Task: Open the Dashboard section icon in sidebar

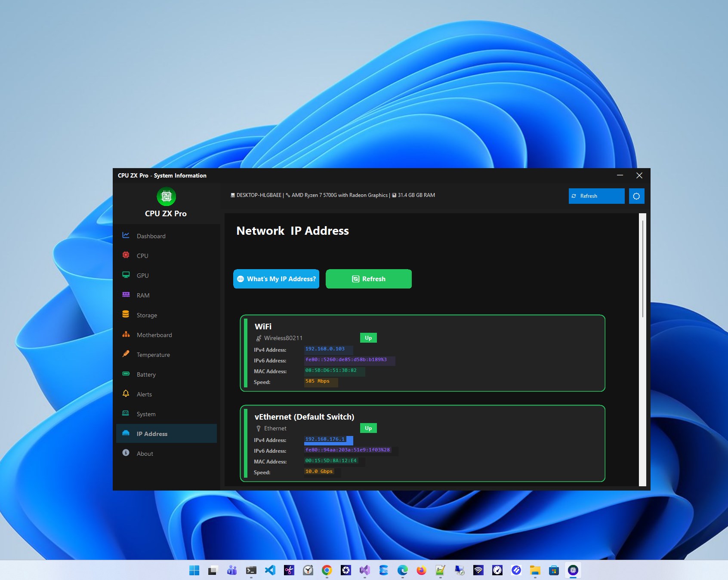Action: click(x=126, y=236)
